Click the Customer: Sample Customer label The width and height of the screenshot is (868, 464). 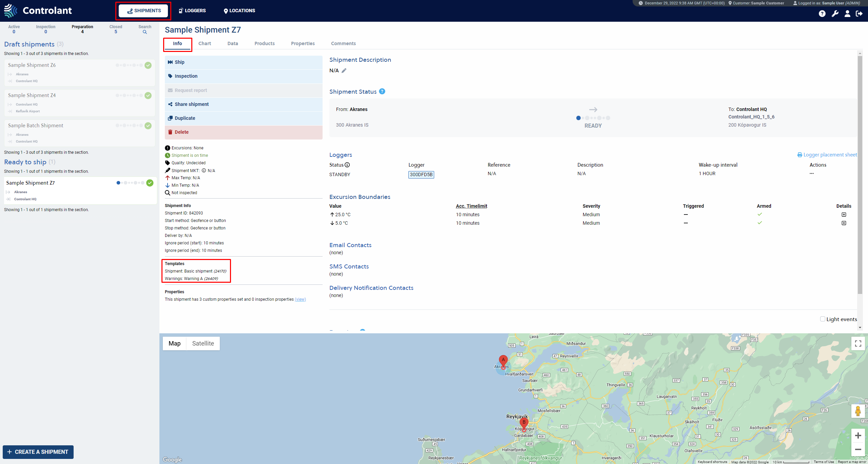click(x=756, y=3)
